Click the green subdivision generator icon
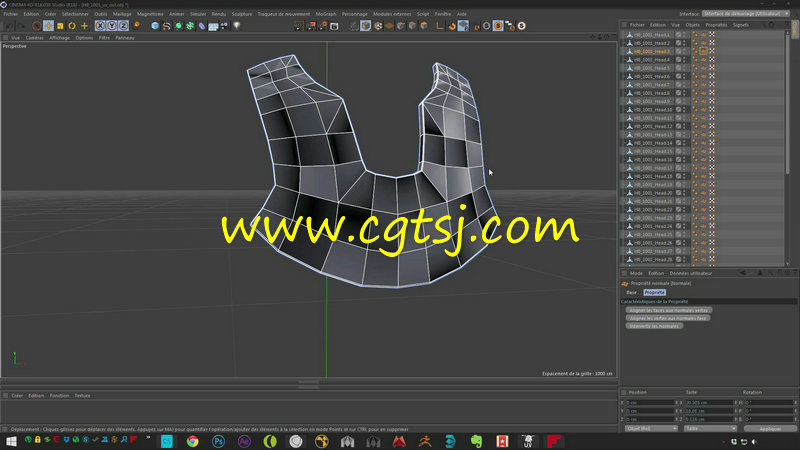This screenshot has height=450, width=800. tap(178, 26)
